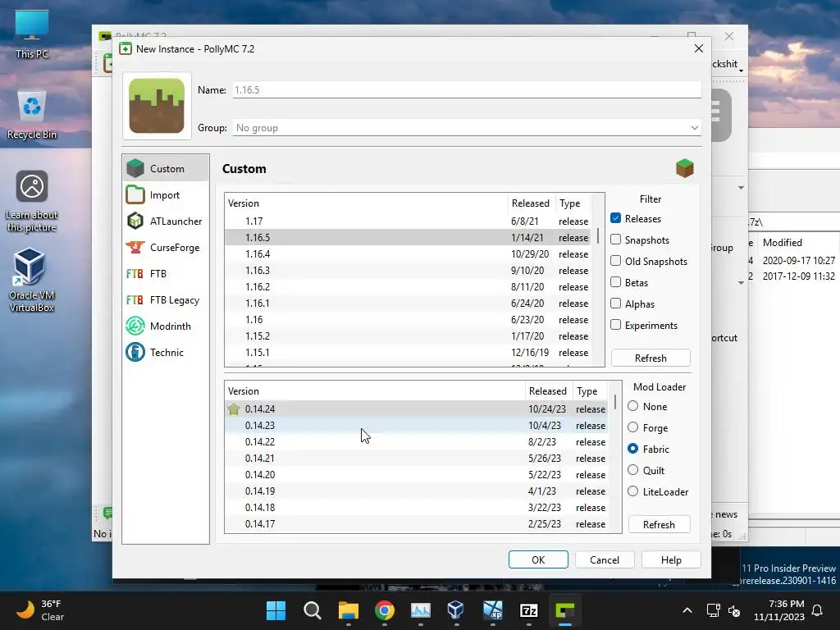
Task: Click the Name input field
Action: 467,90
